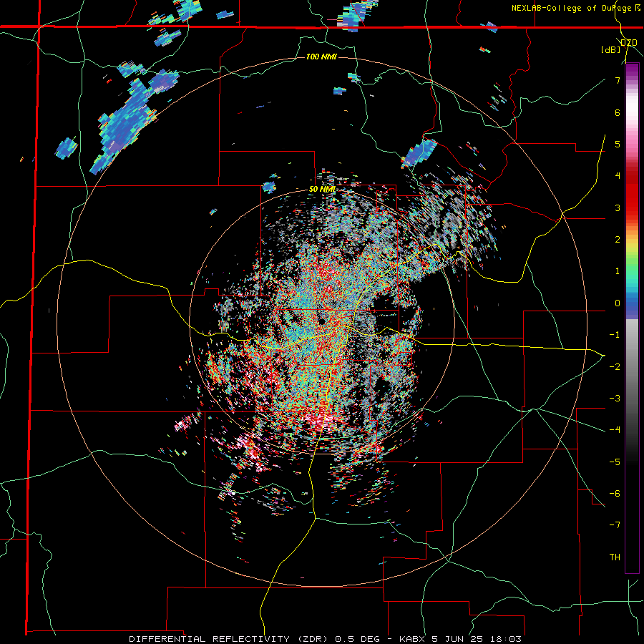Click the DZD product label above color bar
Screen dimensions: 644x644
click(628, 42)
